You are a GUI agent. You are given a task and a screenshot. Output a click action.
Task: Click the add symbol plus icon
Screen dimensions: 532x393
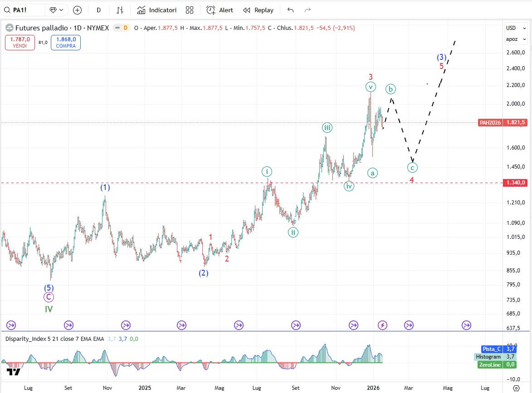click(78, 10)
